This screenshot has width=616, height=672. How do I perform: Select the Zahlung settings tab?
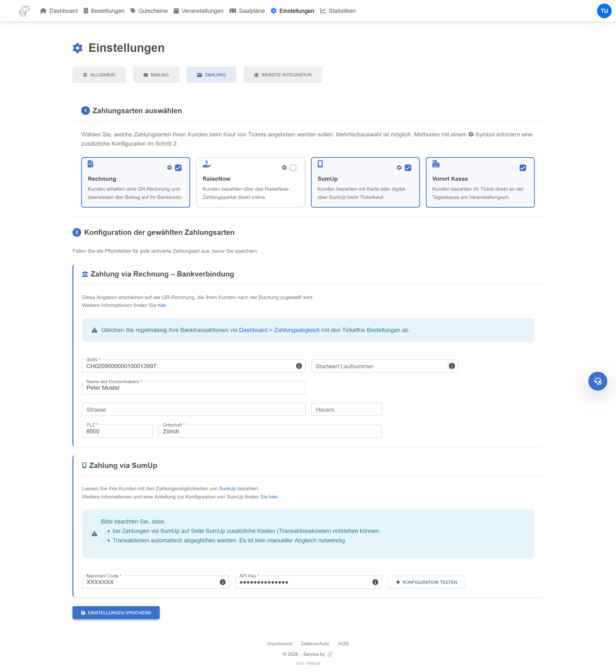[211, 75]
